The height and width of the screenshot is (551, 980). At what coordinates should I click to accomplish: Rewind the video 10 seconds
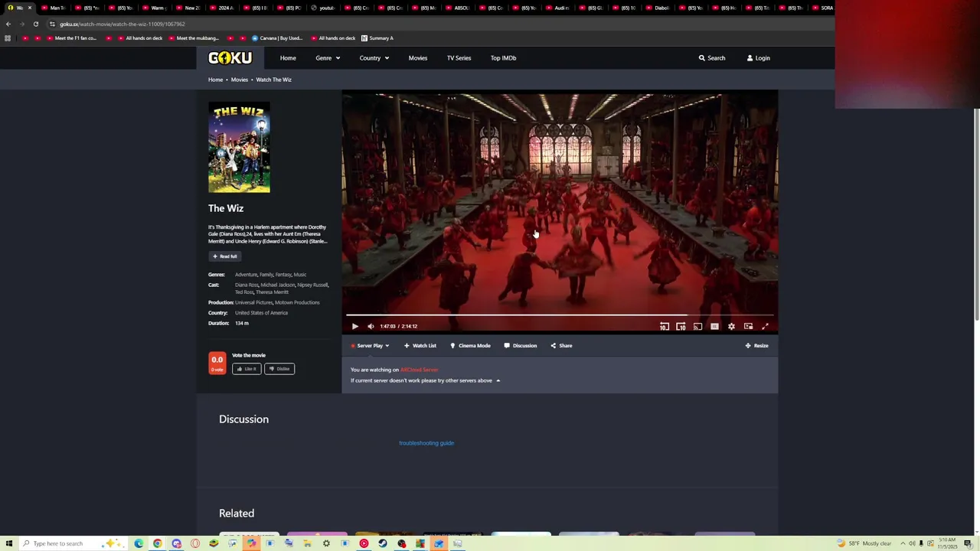point(664,326)
